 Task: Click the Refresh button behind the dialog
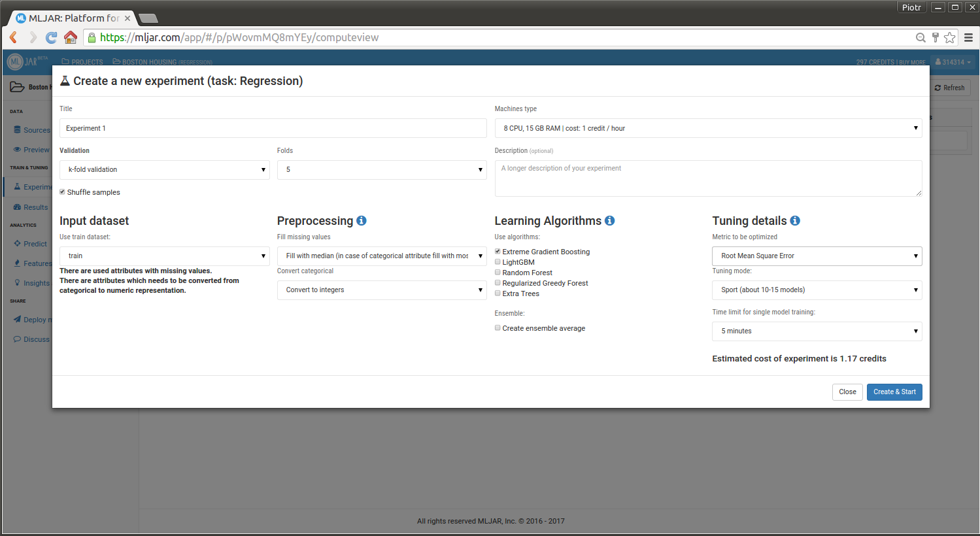coord(950,88)
